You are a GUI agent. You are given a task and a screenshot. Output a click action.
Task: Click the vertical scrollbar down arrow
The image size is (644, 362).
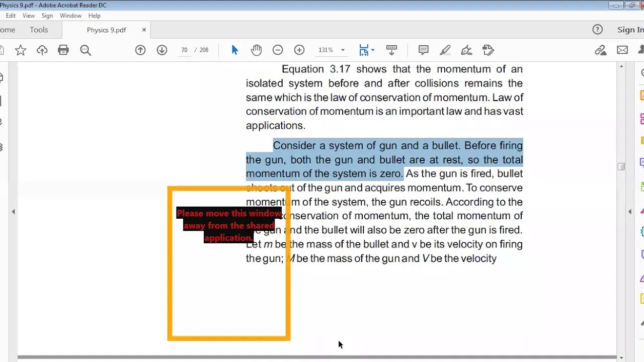coord(621,357)
